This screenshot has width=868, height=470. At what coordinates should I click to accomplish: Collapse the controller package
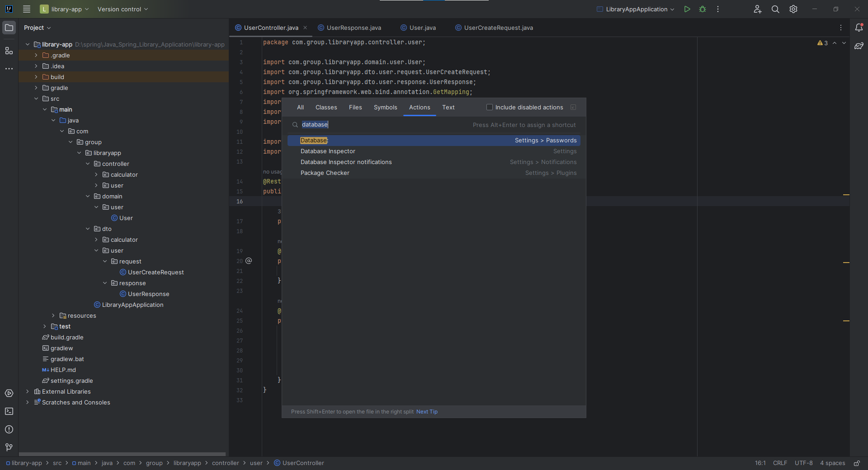coord(88,164)
